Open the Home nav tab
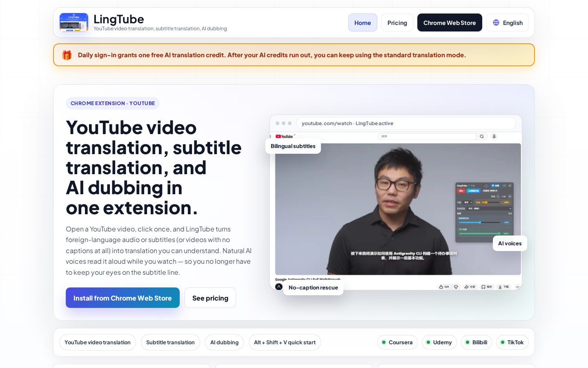The width and height of the screenshot is (588, 368). pos(363,22)
